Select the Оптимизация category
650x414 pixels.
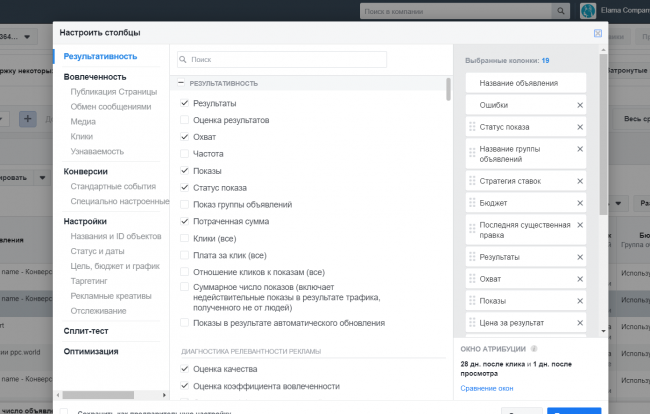(x=91, y=351)
